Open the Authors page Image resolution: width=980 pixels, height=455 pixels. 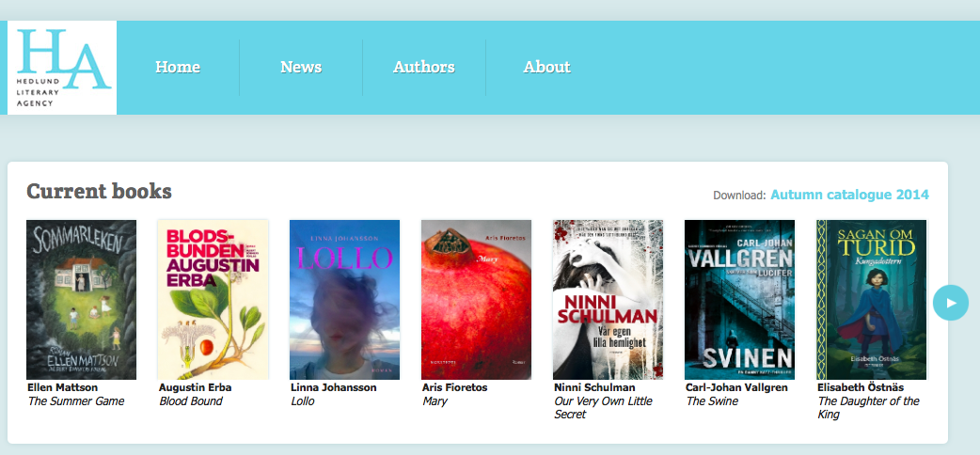coord(424,67)
